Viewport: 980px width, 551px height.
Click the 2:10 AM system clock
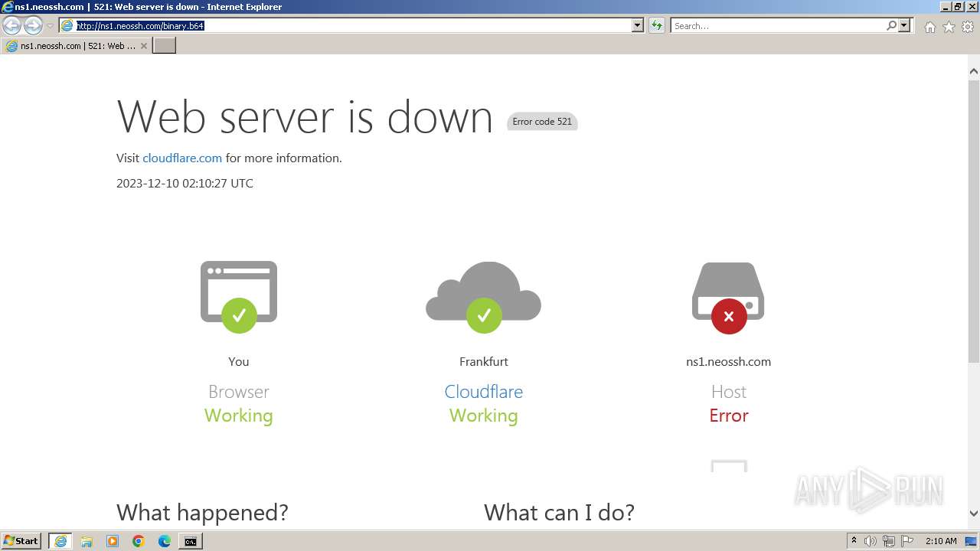(x=941, y=541)
